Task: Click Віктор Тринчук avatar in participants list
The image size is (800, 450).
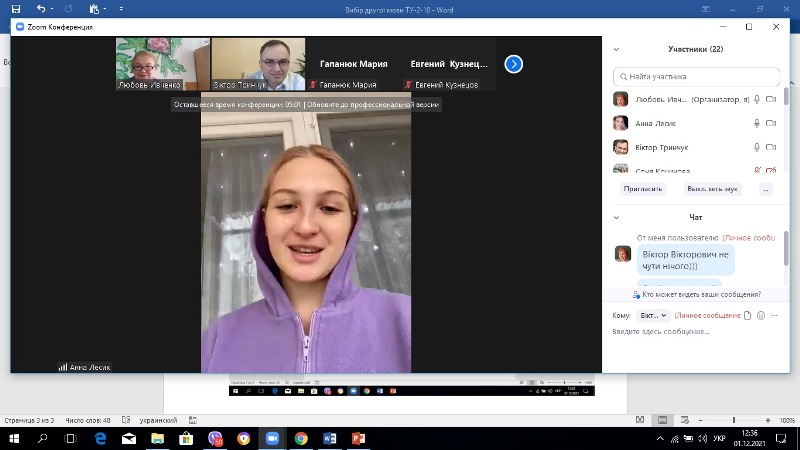Action: (x=620, y=147)
